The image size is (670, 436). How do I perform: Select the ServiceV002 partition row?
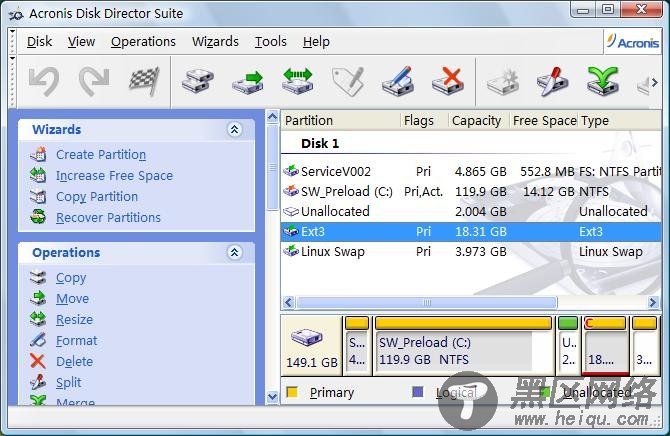[x=471, y=171]
